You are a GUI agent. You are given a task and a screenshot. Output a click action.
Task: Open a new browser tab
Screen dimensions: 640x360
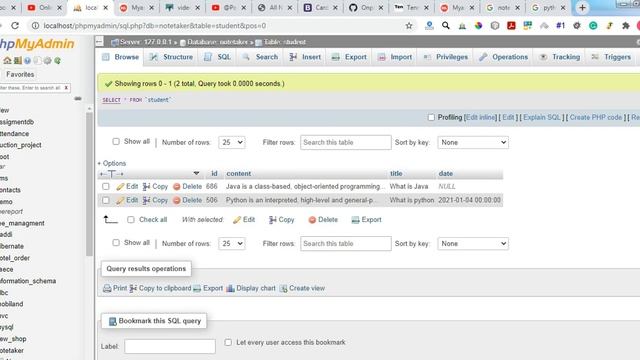pos(582,8)
